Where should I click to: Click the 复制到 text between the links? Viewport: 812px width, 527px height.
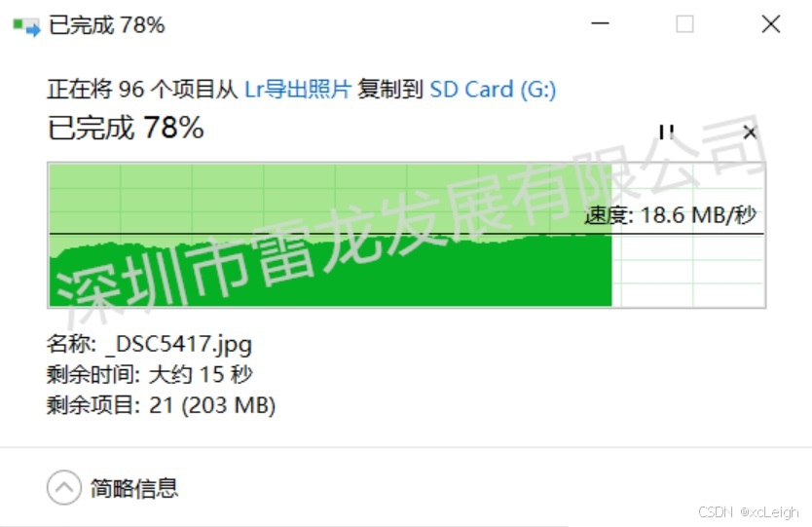pos(390,89)
